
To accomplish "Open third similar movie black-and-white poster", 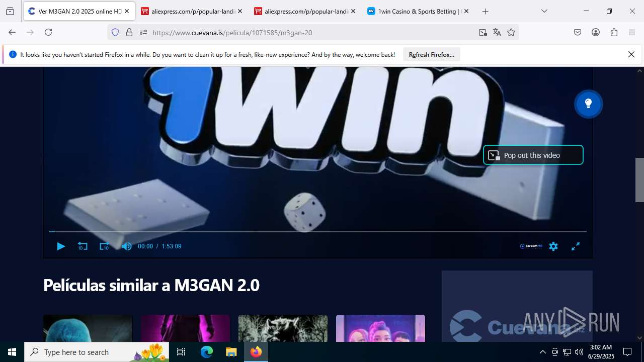I will (283, 328).
